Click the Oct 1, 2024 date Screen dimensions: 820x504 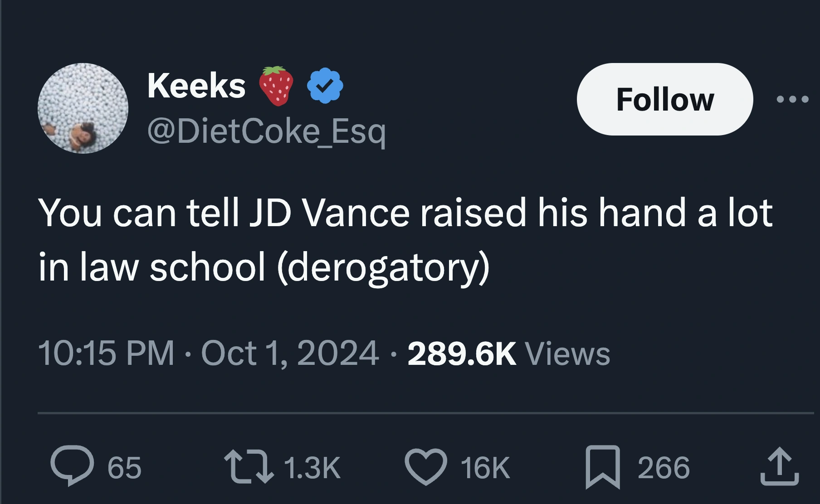(x=289, y=353)
